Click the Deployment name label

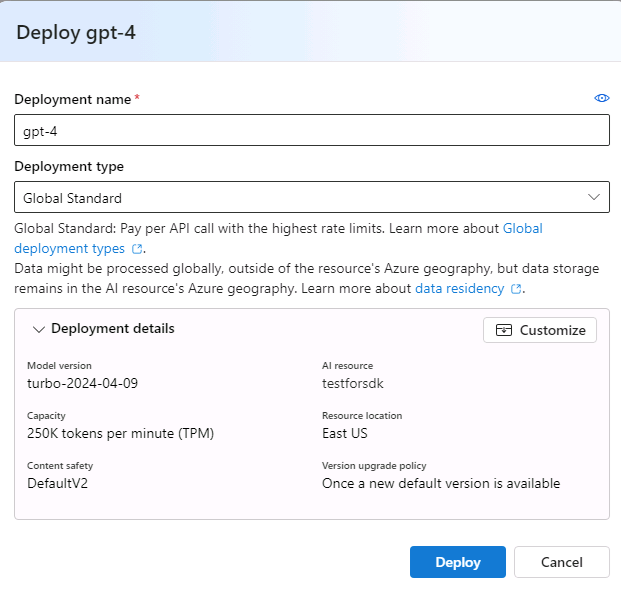72,99
